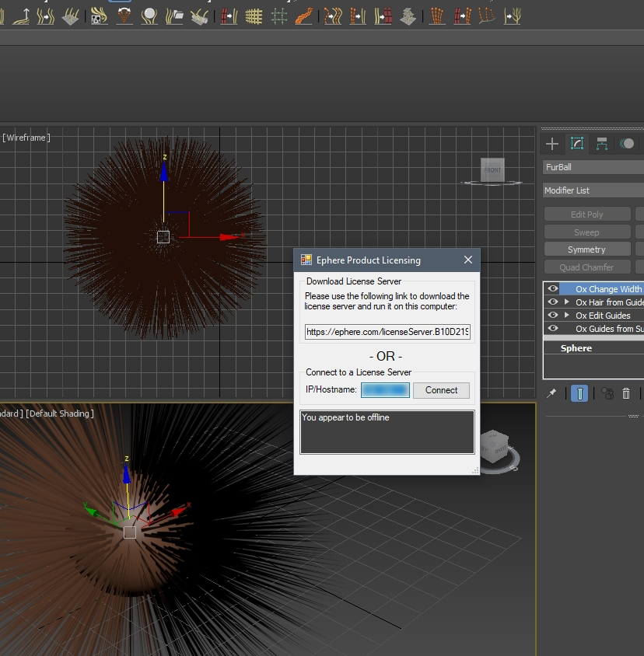This screenshot has width=644, height=656.
Task: Open the Motion panel tab
Action: (627, 144)
